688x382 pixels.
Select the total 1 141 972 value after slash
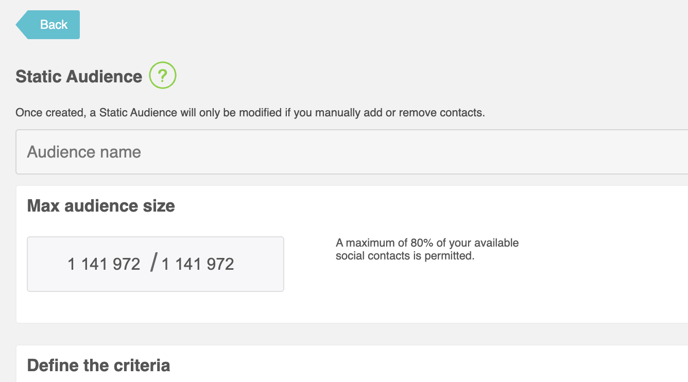click(198, 264)
